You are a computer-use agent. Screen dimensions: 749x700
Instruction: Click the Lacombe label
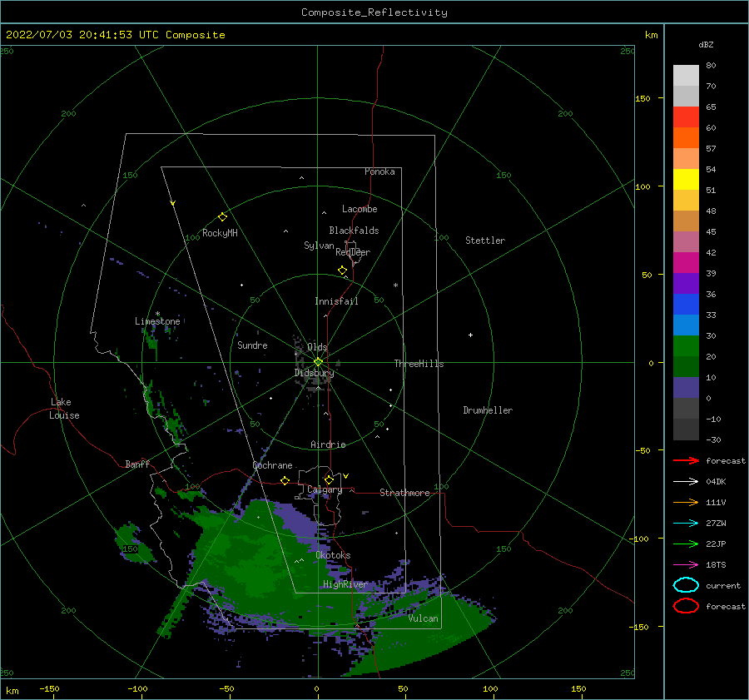pos(360,209)
